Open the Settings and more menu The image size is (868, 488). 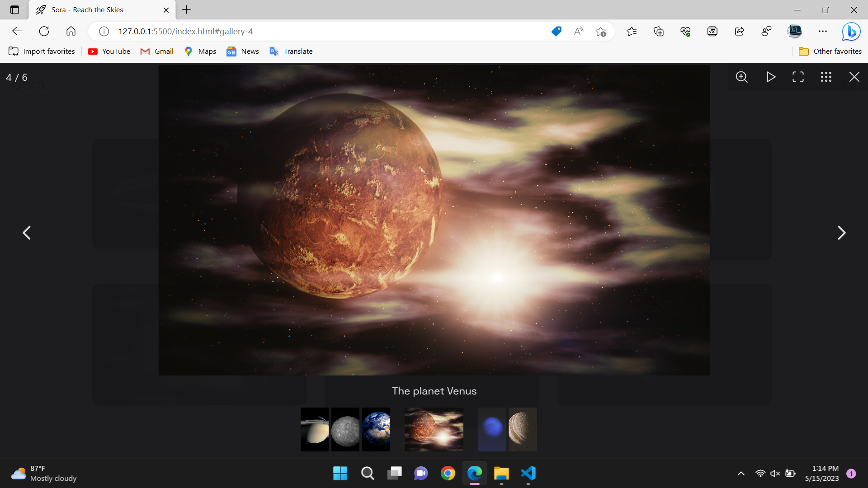click(x=823, y=31)
